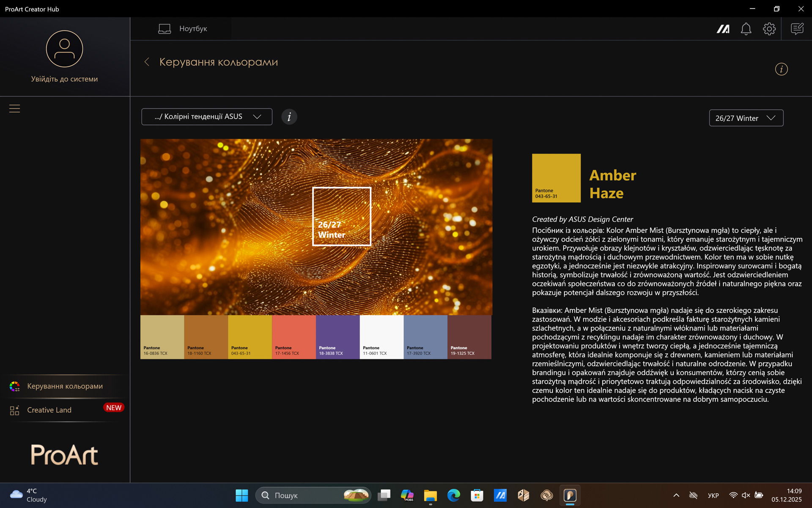Click the Created by ASUS Design Center text
812x508 pixels.
pos(582,219)
